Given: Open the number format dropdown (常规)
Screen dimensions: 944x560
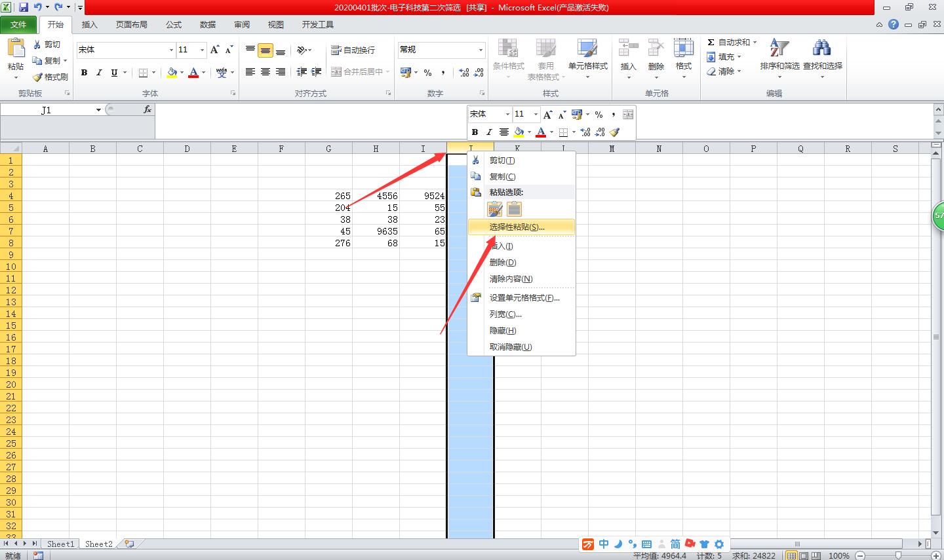Looking at the screenshot, I should 481,50.
